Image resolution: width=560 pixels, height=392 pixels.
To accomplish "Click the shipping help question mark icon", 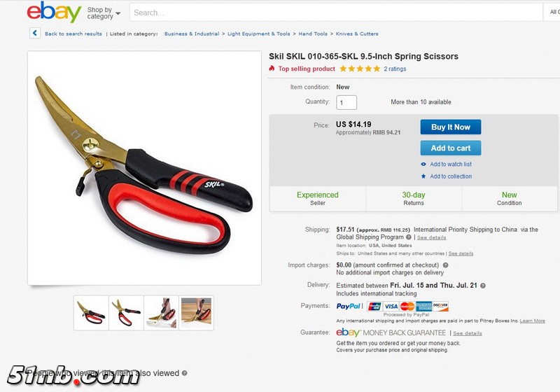I will 409,237.
